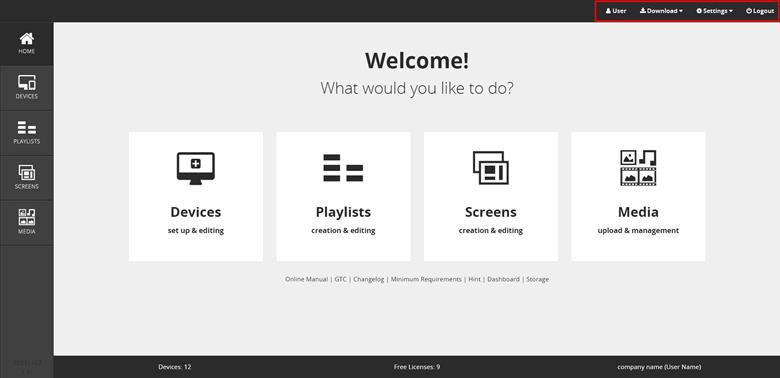780x378 pixels.
Task: Click the Hint link
Action: click(475, 280)
